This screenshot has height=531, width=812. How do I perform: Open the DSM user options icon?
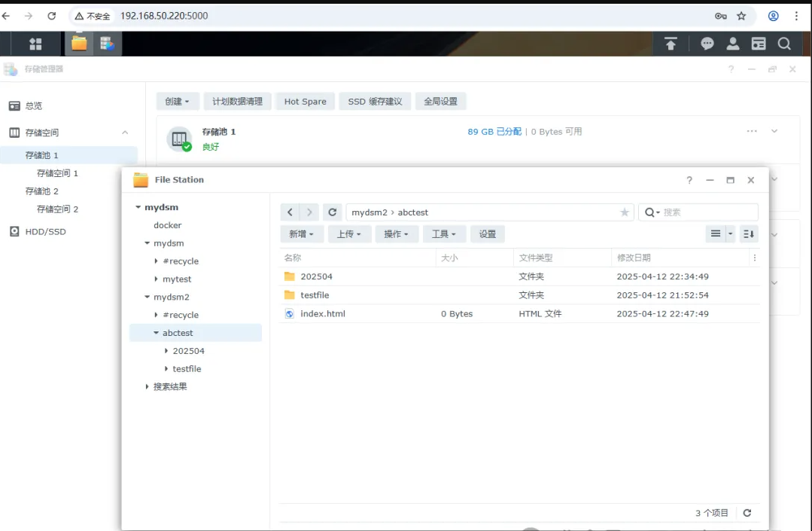[x=733, y=44]
